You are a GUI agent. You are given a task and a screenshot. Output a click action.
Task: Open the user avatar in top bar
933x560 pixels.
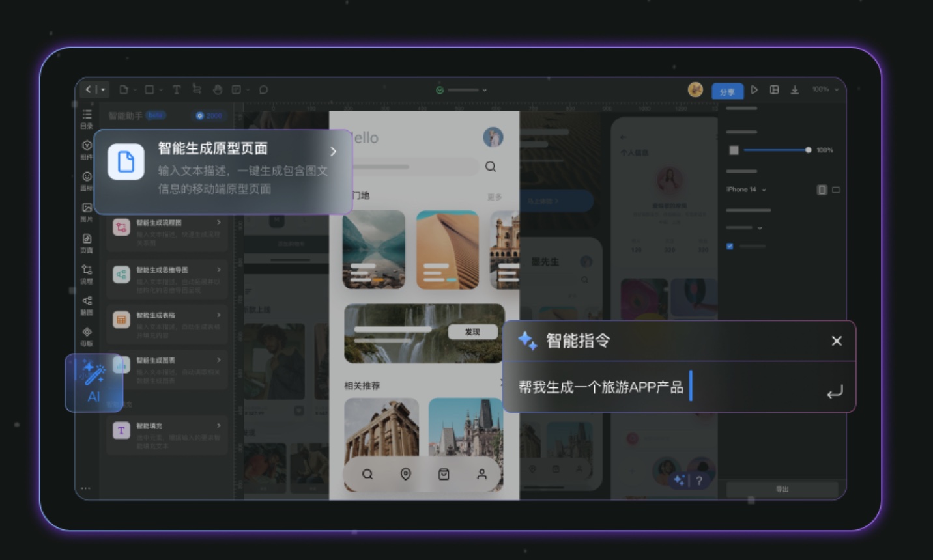click(695, 90)
